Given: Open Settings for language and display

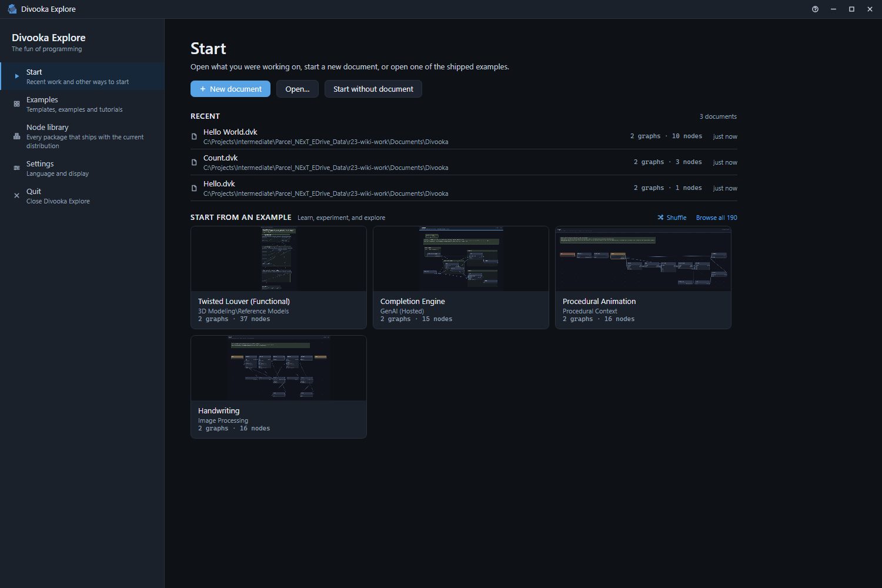Looking at the screenshot, I should coord(82,168).
